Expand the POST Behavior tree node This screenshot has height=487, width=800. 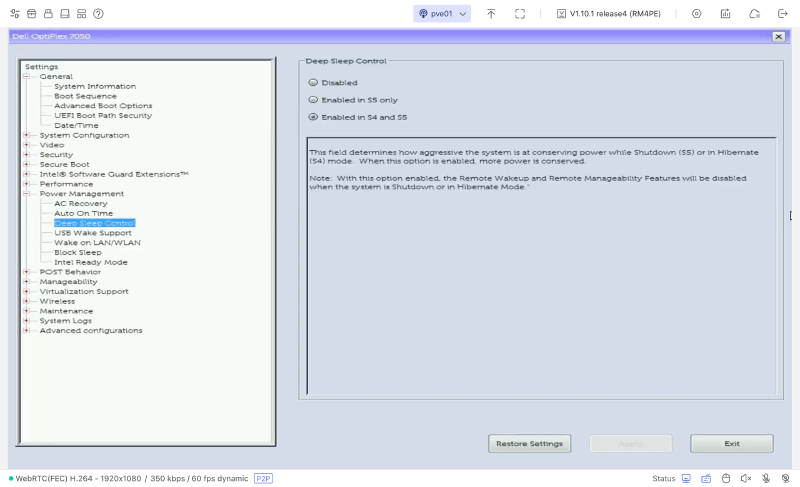click(x=27, y=272)
